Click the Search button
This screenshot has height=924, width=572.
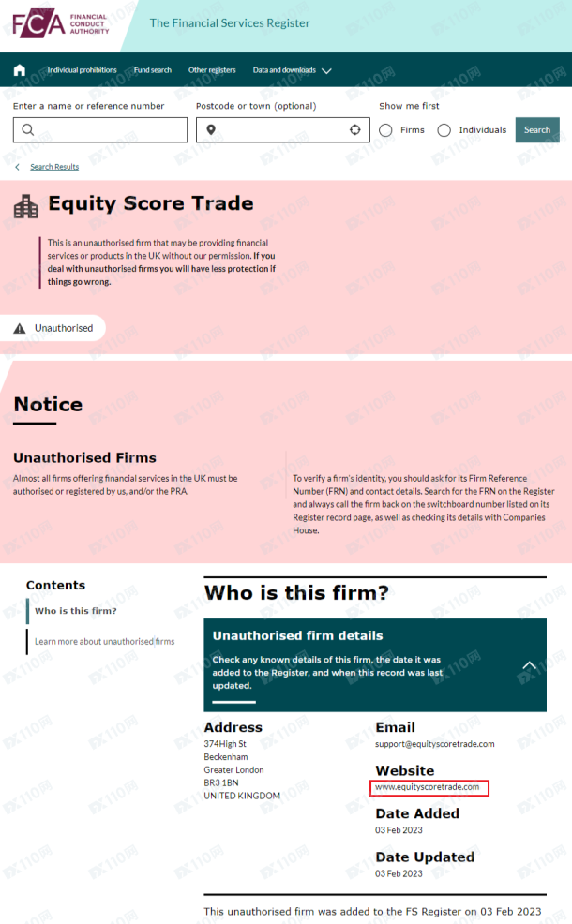coord(537,129)
